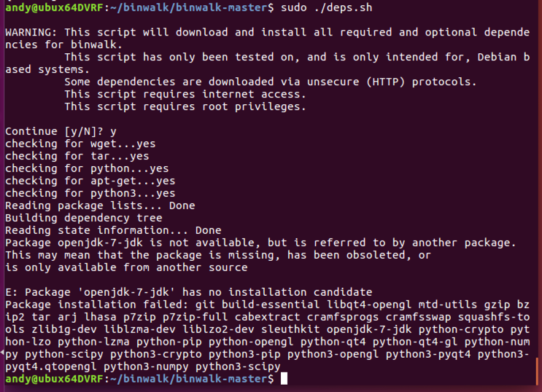Screen dimensions: 542x392
Task: Click 'checking for python3...yes' line
Action: (x=90, y=193)
